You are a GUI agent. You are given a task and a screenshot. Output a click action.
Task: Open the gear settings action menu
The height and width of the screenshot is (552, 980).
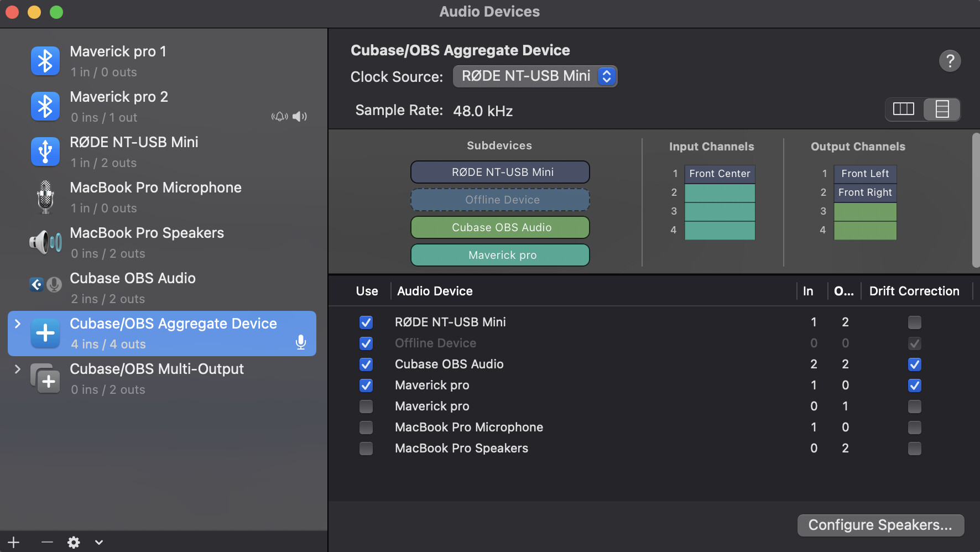[74, 543]
